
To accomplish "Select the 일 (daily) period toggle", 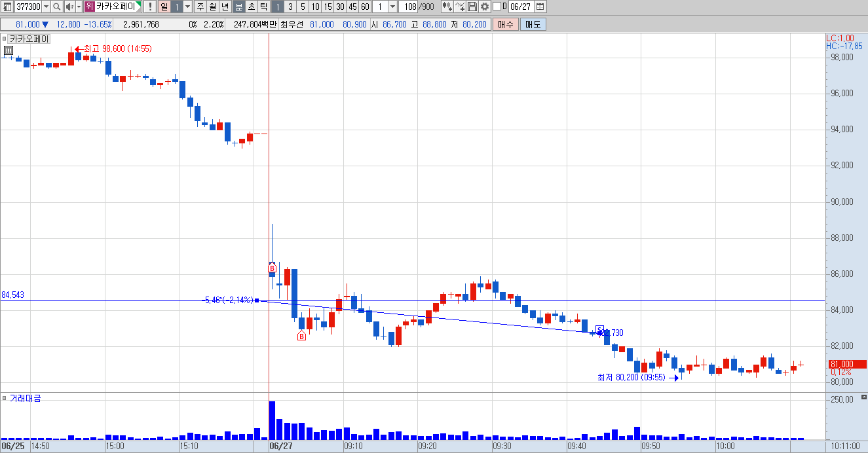I will point(164,7).
